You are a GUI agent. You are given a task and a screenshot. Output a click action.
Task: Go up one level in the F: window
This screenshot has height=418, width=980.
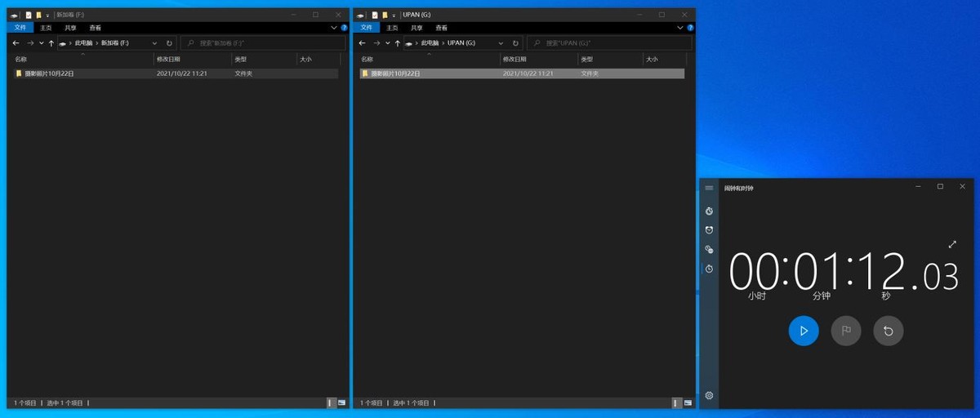tap(51, 42)
